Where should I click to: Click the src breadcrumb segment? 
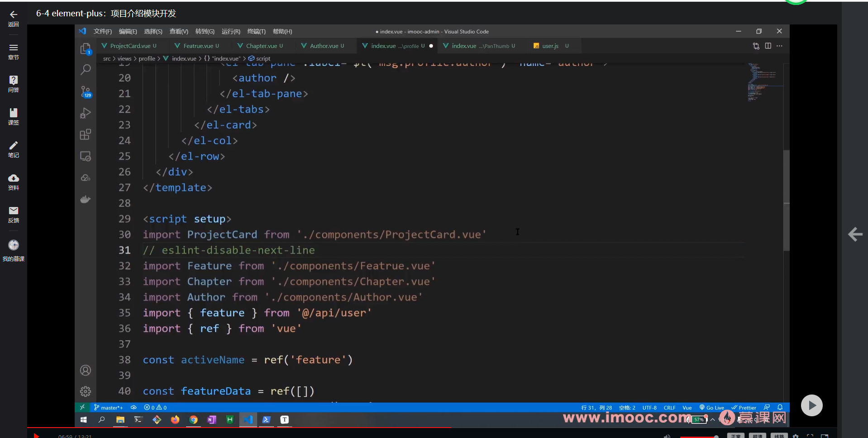pyautogui.click(x=107, y=58)
